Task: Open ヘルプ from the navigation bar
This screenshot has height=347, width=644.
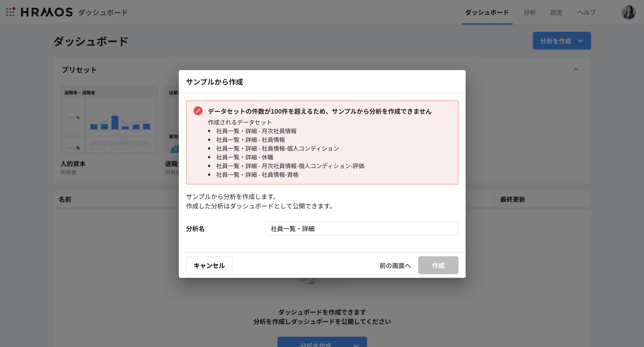Action: pyautogui.click(x=586, y=12)
